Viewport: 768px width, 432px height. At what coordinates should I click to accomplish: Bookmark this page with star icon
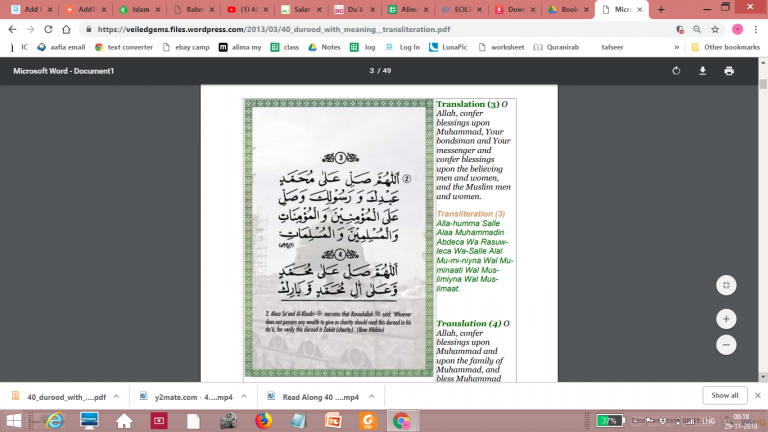click(x=715, y=29)
